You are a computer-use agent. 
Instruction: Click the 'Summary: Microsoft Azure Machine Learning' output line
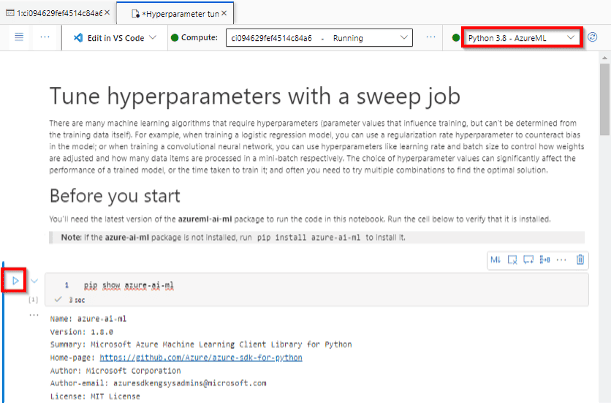(201, 344)
